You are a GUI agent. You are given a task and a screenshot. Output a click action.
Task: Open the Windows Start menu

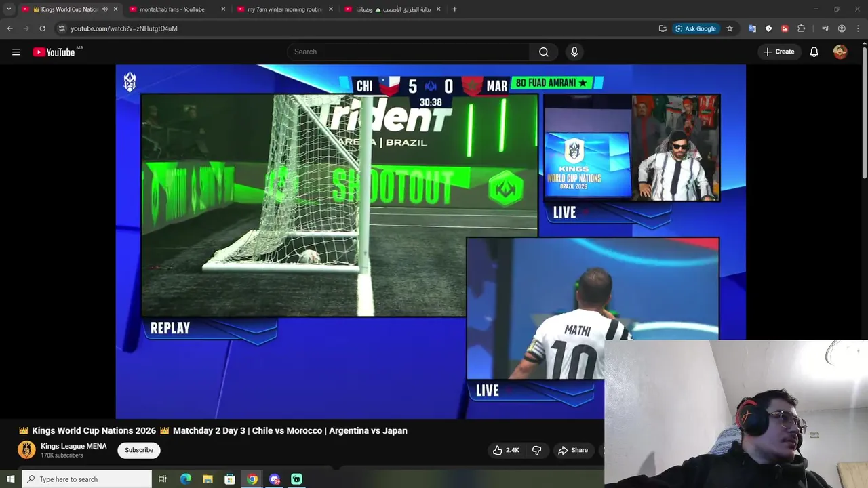(10, 479)
